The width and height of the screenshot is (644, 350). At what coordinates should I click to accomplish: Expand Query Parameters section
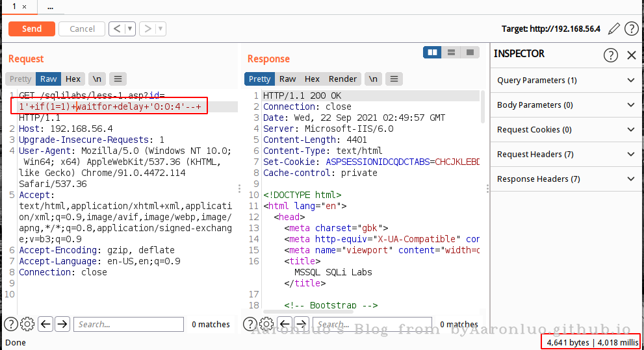[630, 81]
